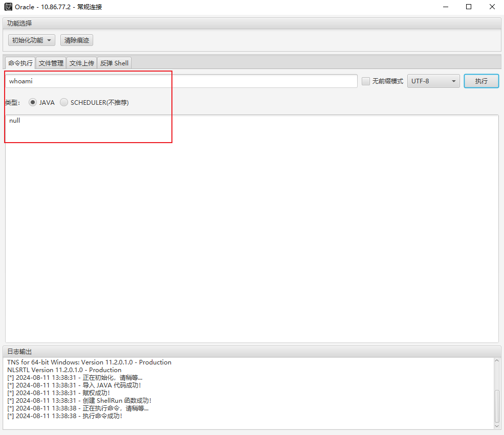The image size is (504, 435).
Task: Select the JAVA radio button
Action: coord(32,102)
